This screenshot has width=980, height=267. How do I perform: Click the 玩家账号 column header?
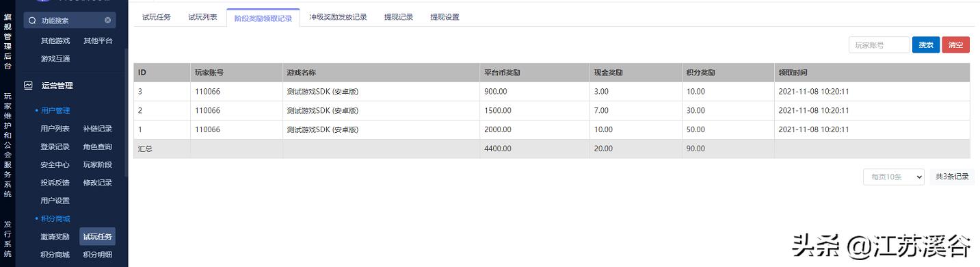237,73
